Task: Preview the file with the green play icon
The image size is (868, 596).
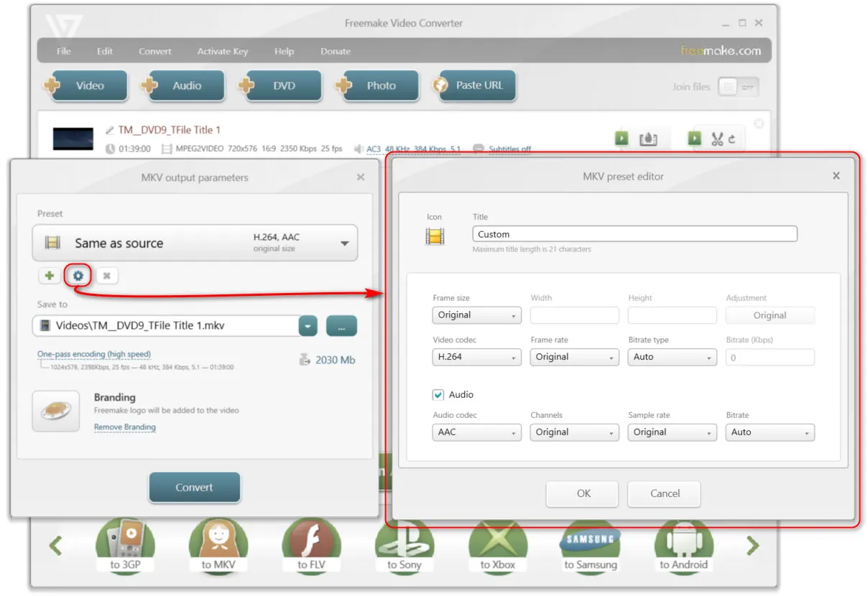Action: (621, 138)
